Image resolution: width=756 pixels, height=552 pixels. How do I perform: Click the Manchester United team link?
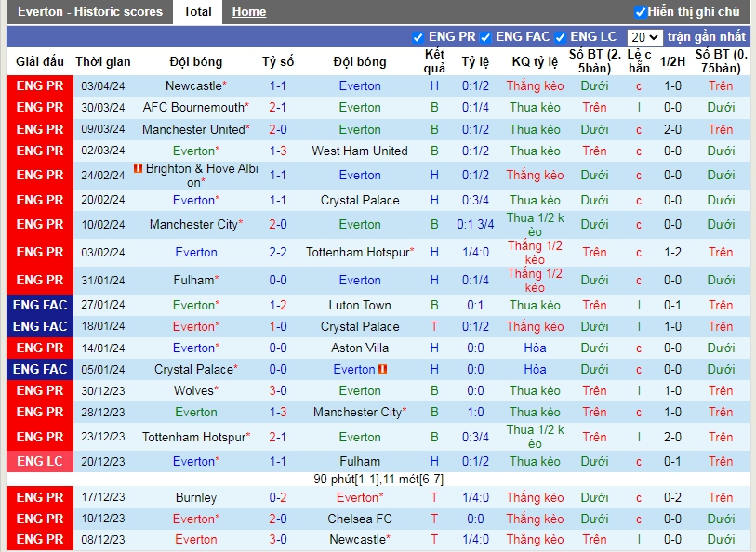click(192, 129)
